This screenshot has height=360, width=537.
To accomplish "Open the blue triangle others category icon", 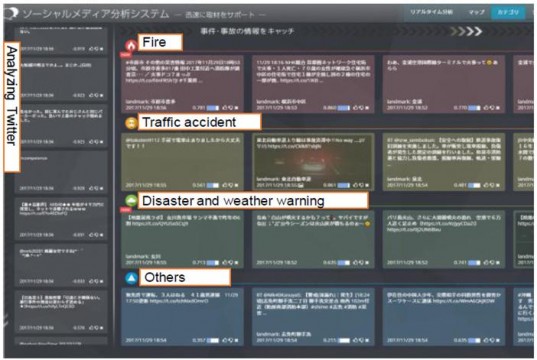I will [131, 278].
